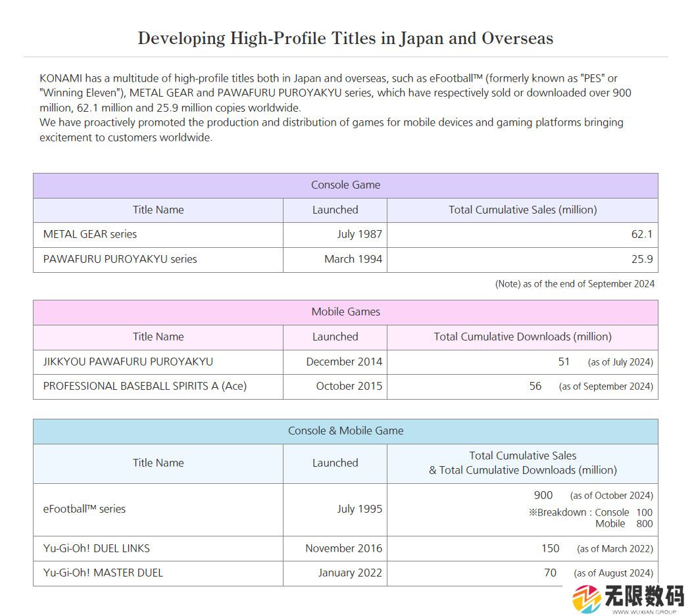Select the "Total Cumulative Downloads (million)" column header
Screen dimensions: 694x616
coord(523,337)
